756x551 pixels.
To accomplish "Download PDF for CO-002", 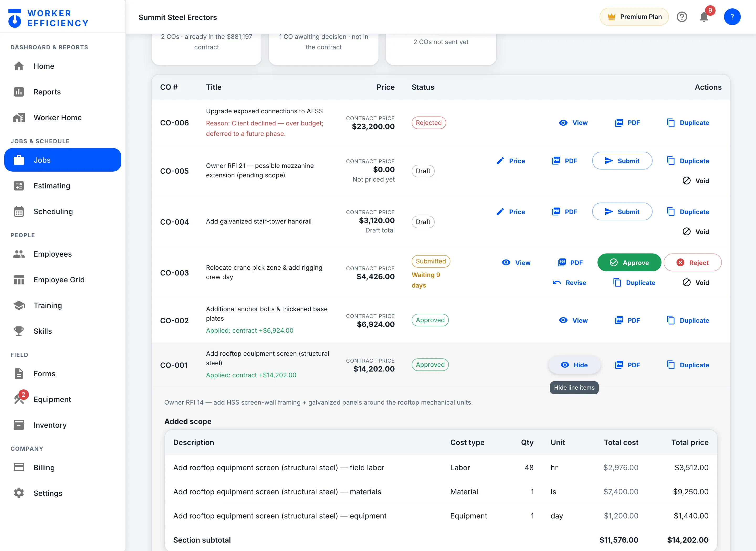I will 627,321.
